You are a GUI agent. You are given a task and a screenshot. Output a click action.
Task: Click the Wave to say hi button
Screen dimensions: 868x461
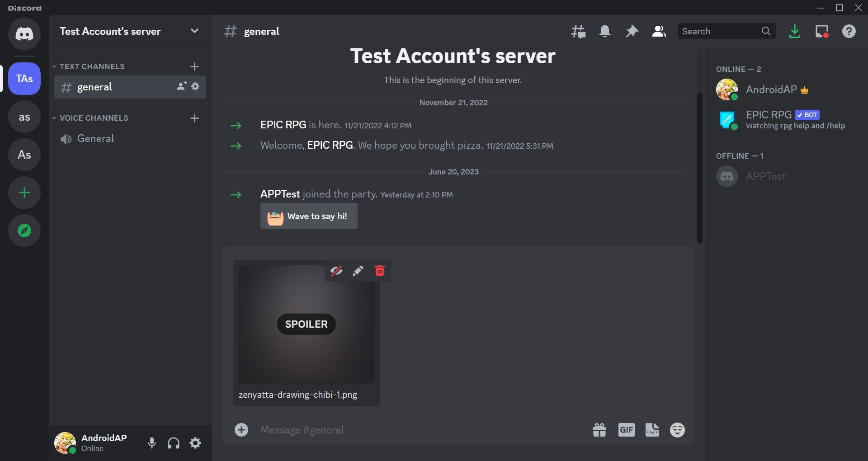tap(308, 216)
